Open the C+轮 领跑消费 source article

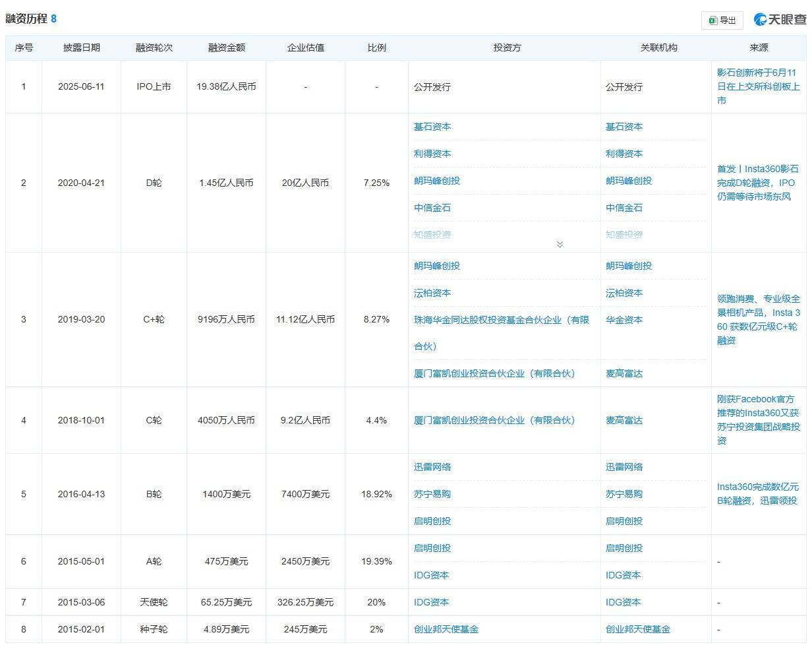pyautogui.click(x=757, y=319)
